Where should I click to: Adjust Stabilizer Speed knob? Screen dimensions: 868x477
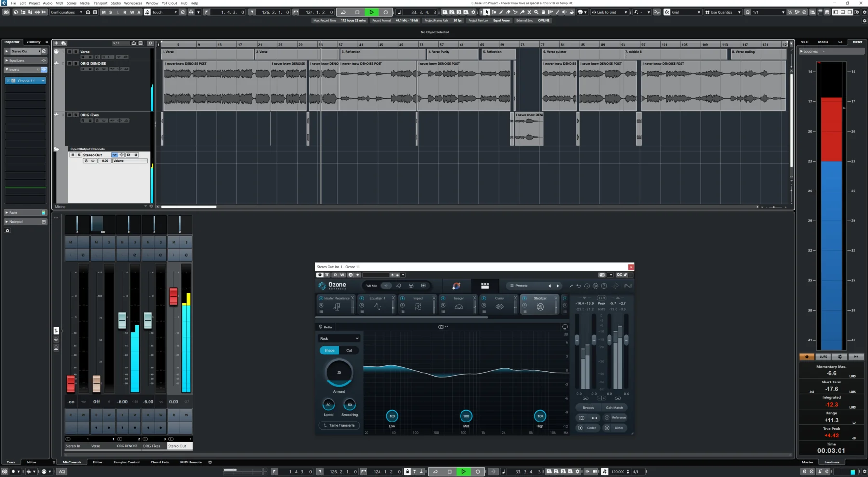tap(328, 404)
